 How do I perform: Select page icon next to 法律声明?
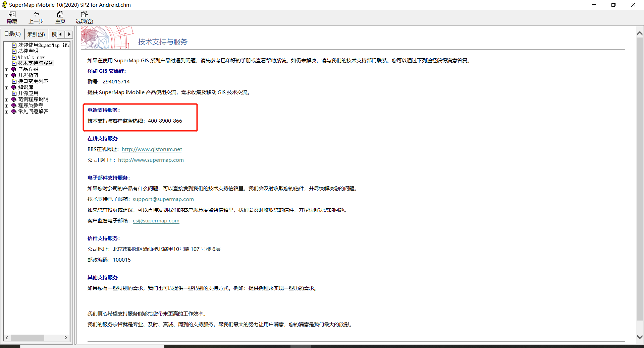pyautogui.click(x=14, y=51)
